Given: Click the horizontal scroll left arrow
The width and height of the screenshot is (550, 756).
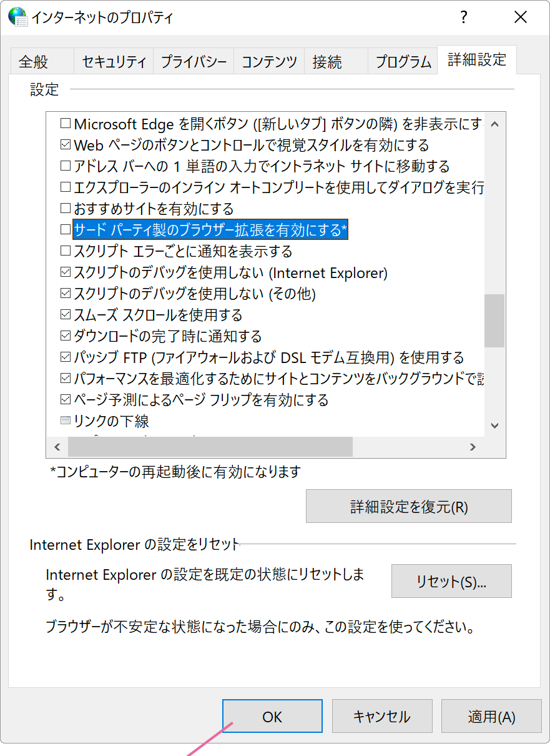Looking at the screenshot, I should point(57,447).
